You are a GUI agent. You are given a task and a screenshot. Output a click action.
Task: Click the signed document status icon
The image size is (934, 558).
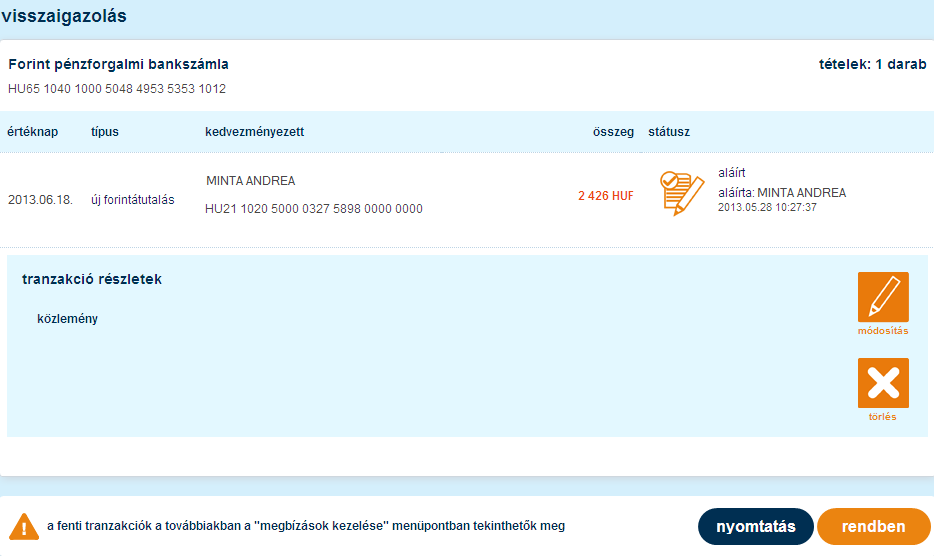click(x=681, y=193)
